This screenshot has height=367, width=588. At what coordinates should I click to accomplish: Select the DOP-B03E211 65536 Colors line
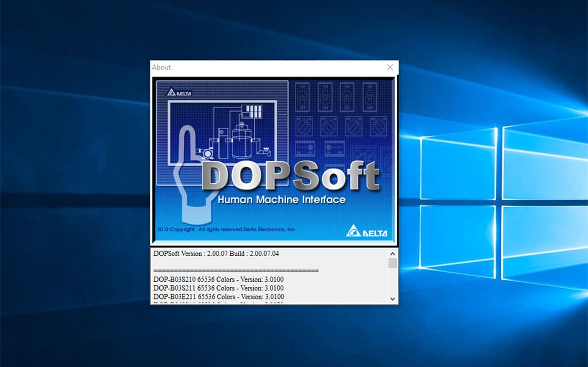218,297
